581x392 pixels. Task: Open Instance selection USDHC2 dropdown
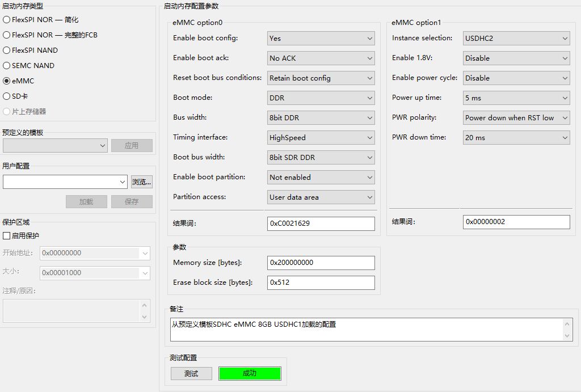(x=516, y=38)
